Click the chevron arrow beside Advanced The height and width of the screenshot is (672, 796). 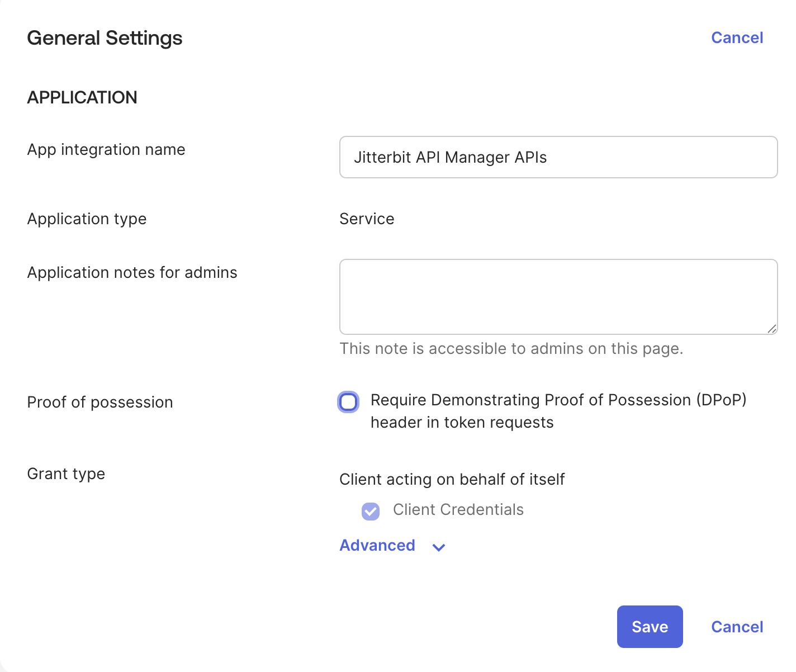click(x=439, y=547)
